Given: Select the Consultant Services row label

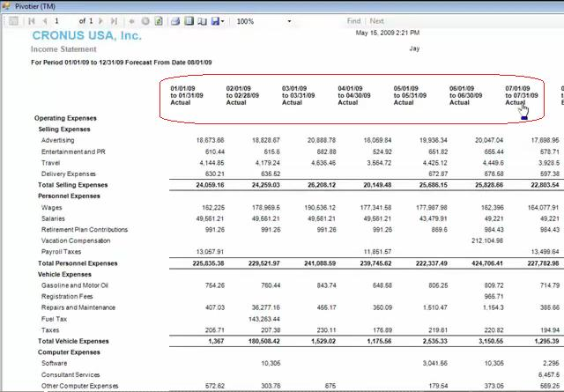Looking at the screenshot, I should click(70, 374).
